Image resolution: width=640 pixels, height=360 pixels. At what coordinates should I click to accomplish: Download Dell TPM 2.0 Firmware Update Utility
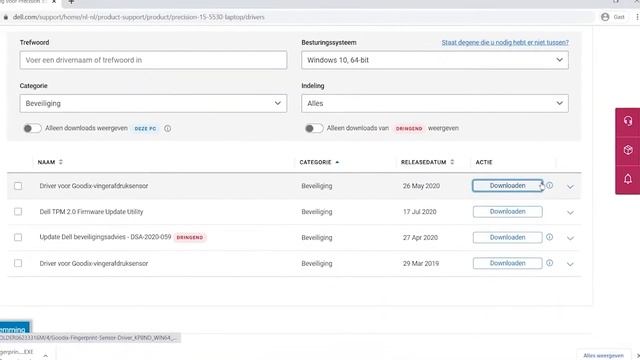[x=507, y=211]
